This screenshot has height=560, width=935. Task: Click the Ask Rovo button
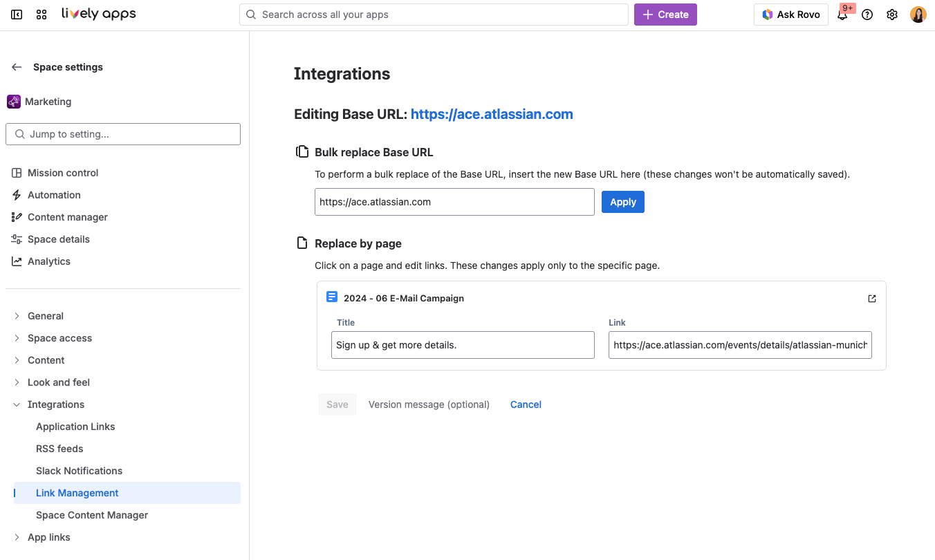790,15
